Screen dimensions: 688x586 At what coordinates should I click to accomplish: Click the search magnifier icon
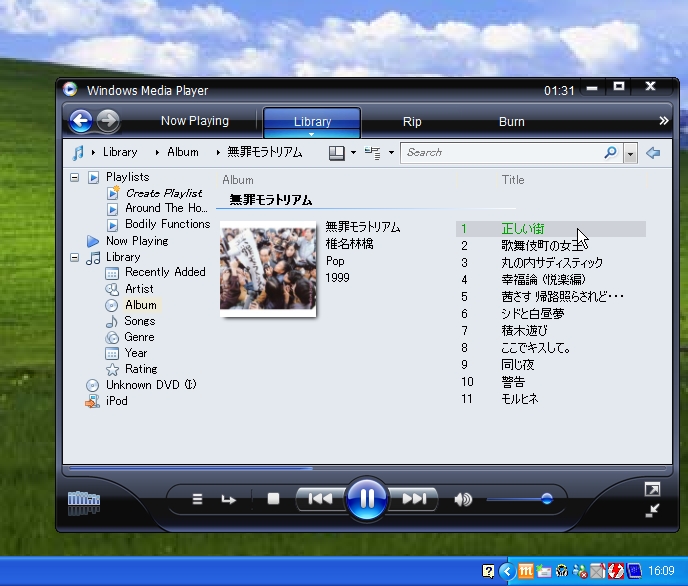pyautogui.click(x=610, y=153)
